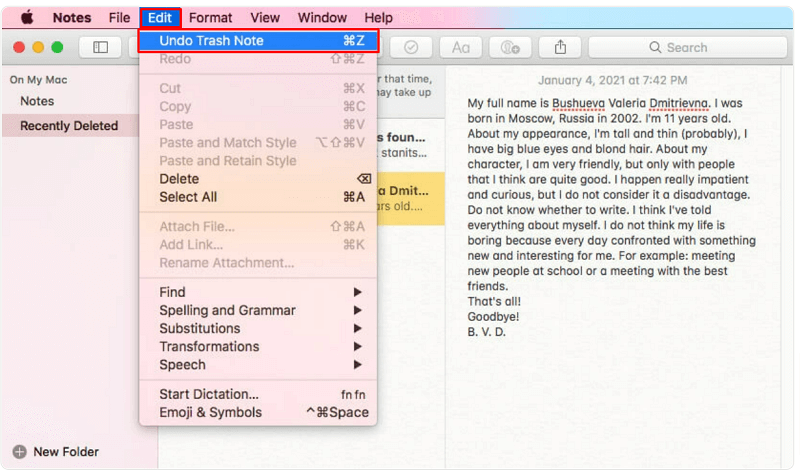Viewport: 800px width, 475px height.
Task: Click the add people toolbar icon
Action: (x=510, y=47)
